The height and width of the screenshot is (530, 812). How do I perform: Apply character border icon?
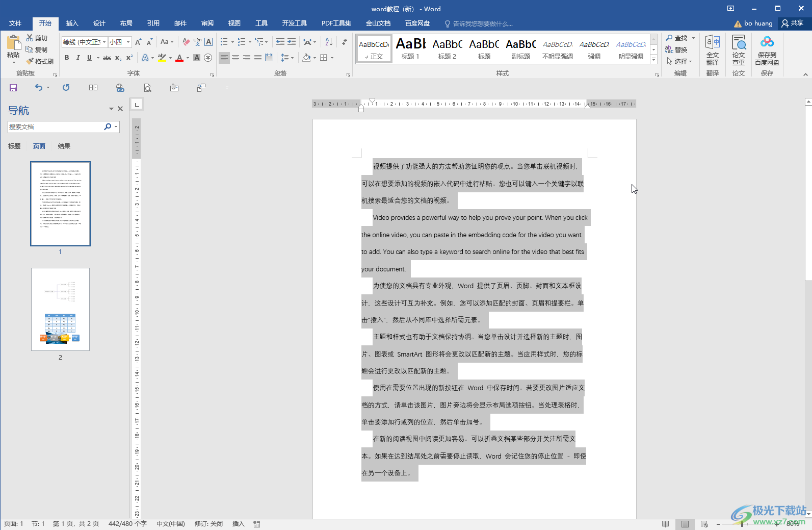(x=208, y=42)
